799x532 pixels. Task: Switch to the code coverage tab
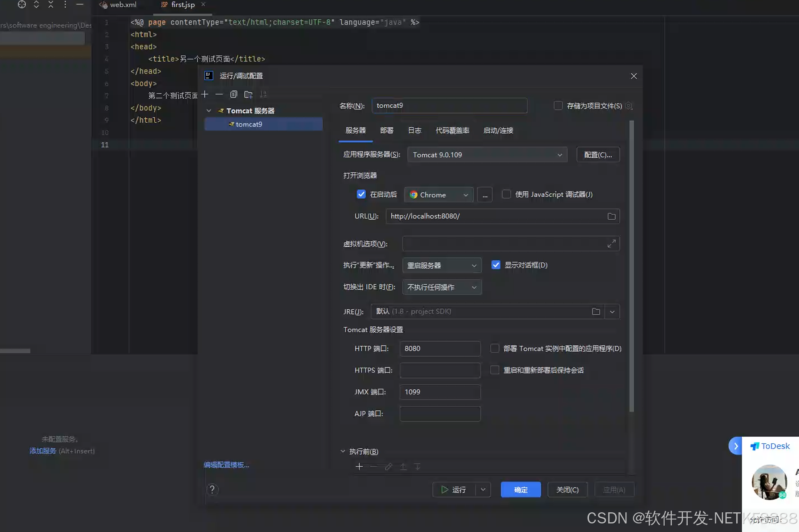pos(452,131)
